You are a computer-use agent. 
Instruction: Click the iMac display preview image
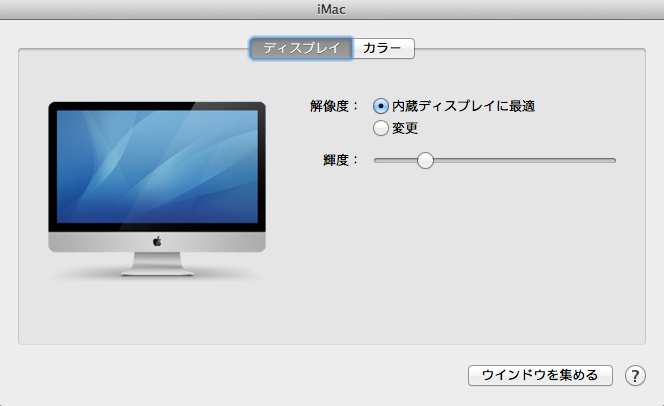[157, 189]
